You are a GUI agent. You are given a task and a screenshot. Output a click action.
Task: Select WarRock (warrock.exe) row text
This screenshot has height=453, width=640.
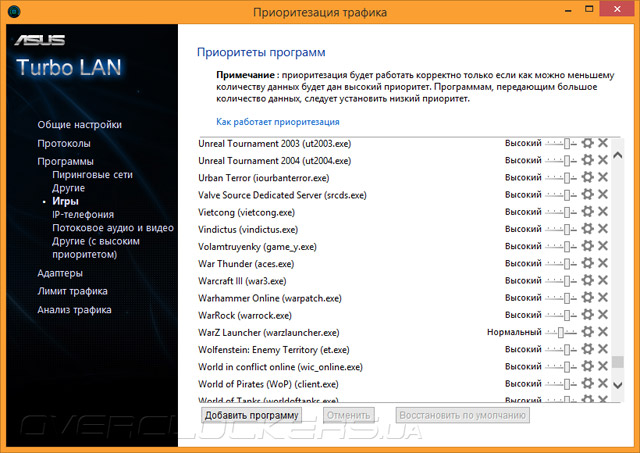point(244,315)
